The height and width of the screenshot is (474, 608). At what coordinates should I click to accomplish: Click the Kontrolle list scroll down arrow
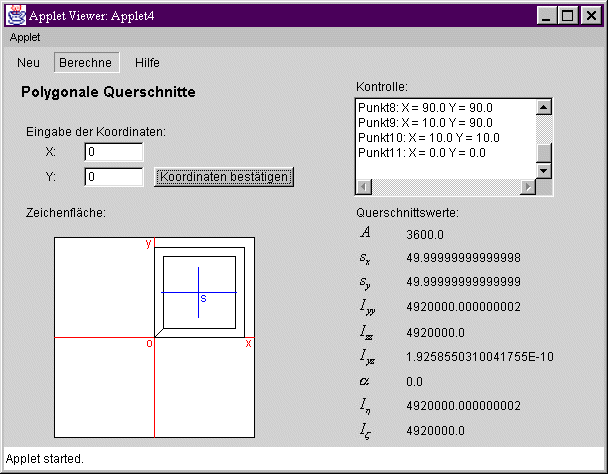point(544,171)
